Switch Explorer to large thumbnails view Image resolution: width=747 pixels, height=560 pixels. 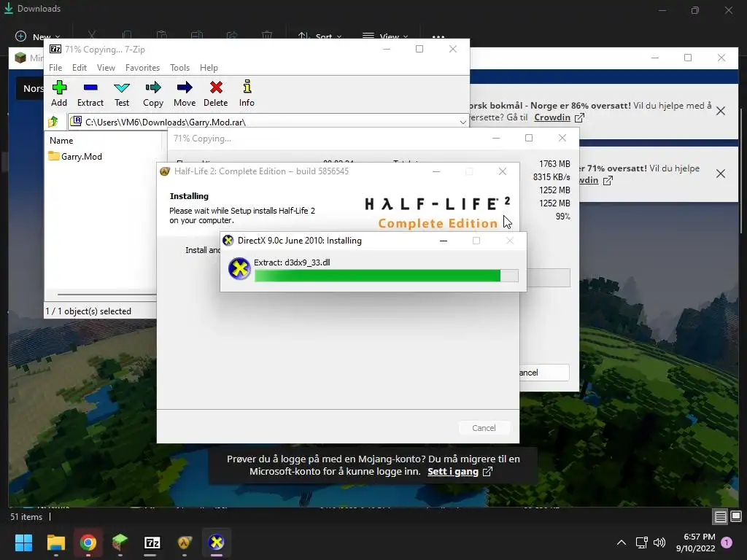[736, 517]
